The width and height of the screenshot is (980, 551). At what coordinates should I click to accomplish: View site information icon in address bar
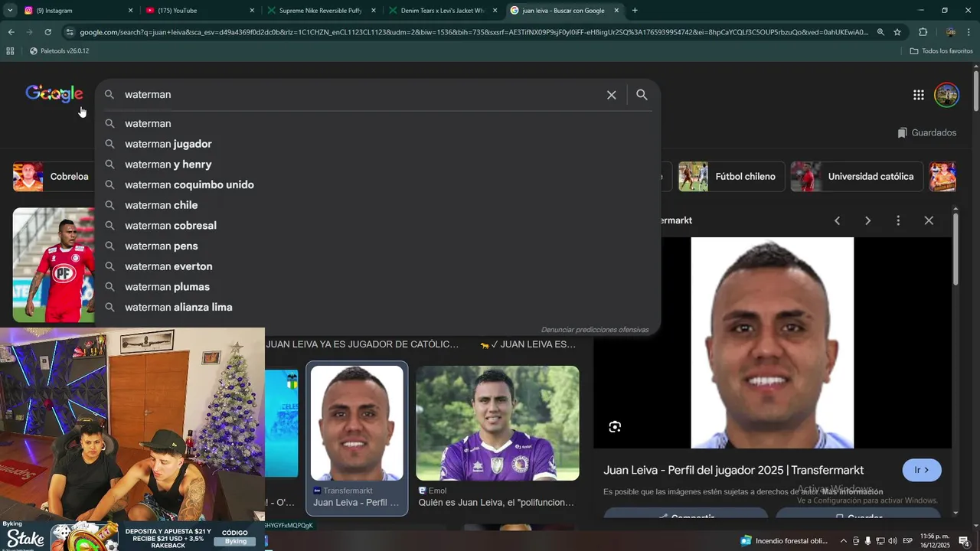tap(70, 32)
